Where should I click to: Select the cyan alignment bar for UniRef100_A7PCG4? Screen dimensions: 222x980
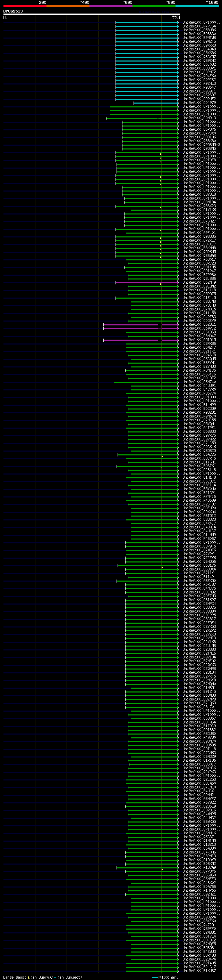147,26
